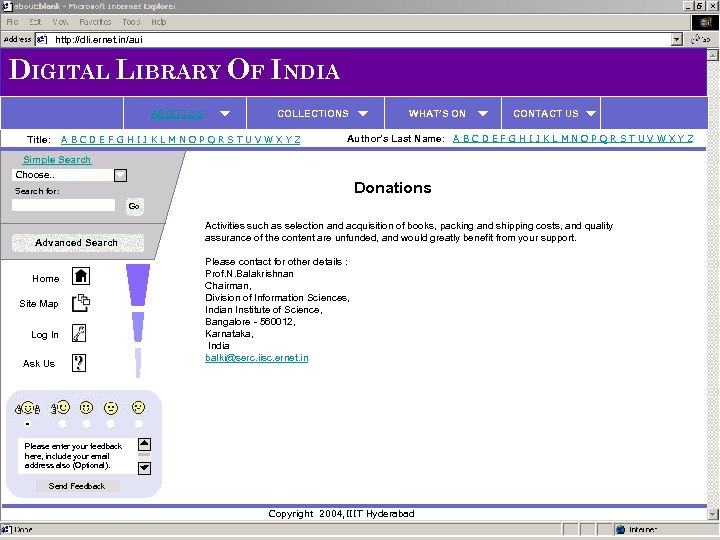
Task: Click Author's Last Name letter A link
Action: click(x=456, y=139)
